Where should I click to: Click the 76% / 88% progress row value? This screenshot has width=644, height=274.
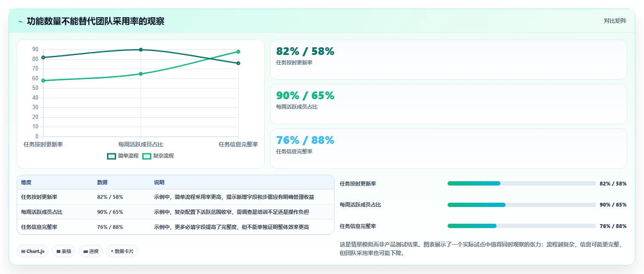(613, 226)
